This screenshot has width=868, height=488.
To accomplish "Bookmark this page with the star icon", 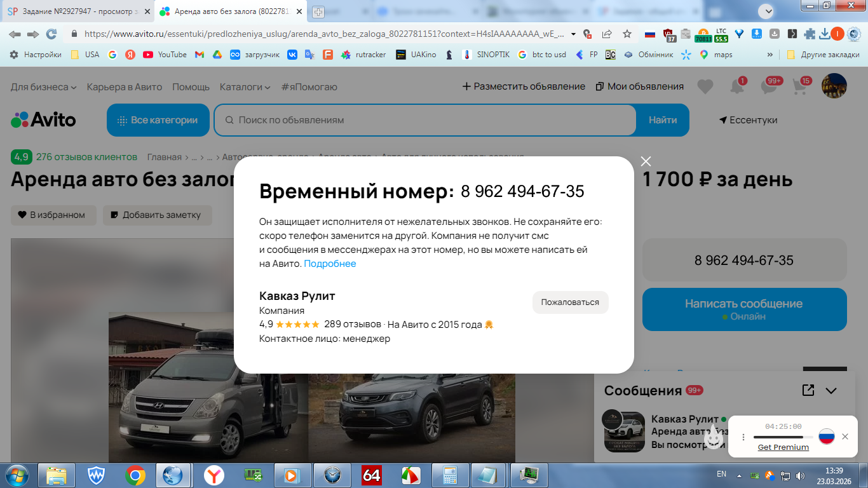I will tap(627, 34).
